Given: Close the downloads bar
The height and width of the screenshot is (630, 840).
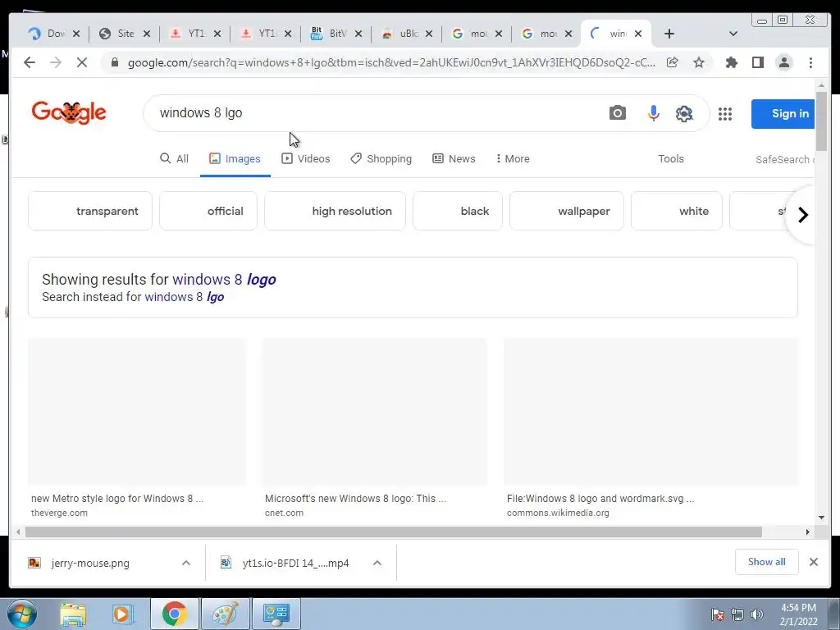Looking at the screenshot, I should click(x=813, y=562).
